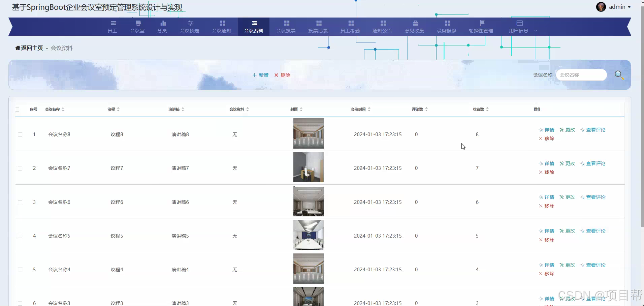
Task: Open the 轮播图管理 flag icon
Action: 482,23
